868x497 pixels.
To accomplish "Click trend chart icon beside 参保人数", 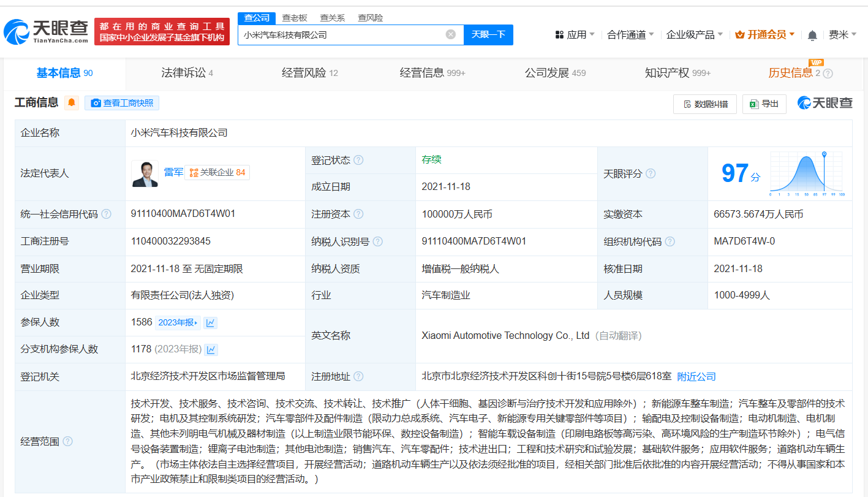I will tap(210, 322).
